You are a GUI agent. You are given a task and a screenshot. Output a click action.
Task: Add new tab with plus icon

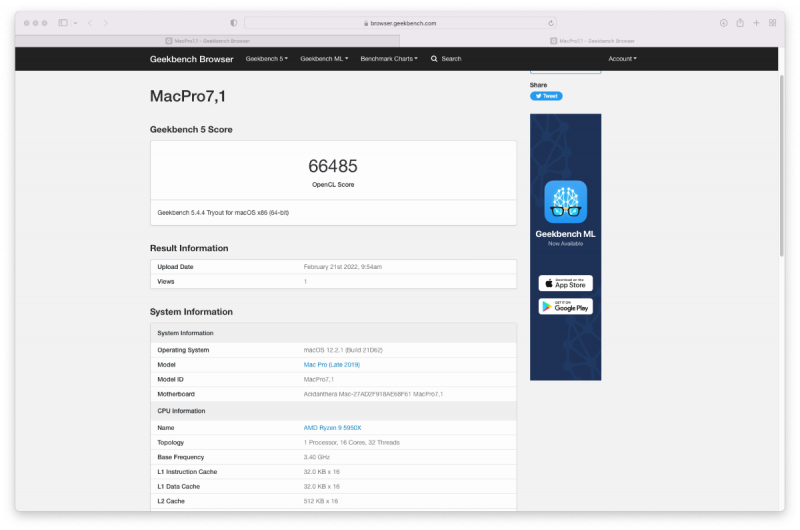[x=756, y=23]
